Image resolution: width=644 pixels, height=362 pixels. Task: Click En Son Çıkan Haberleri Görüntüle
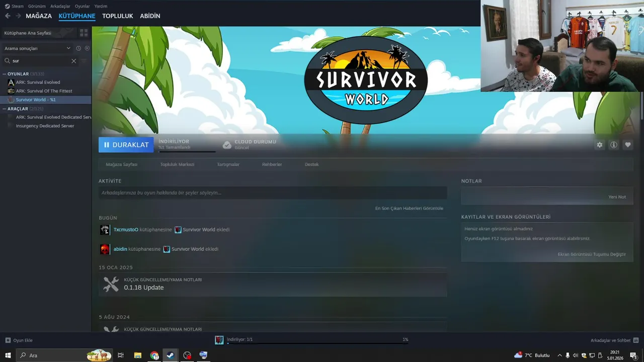[x=409, y=208]
